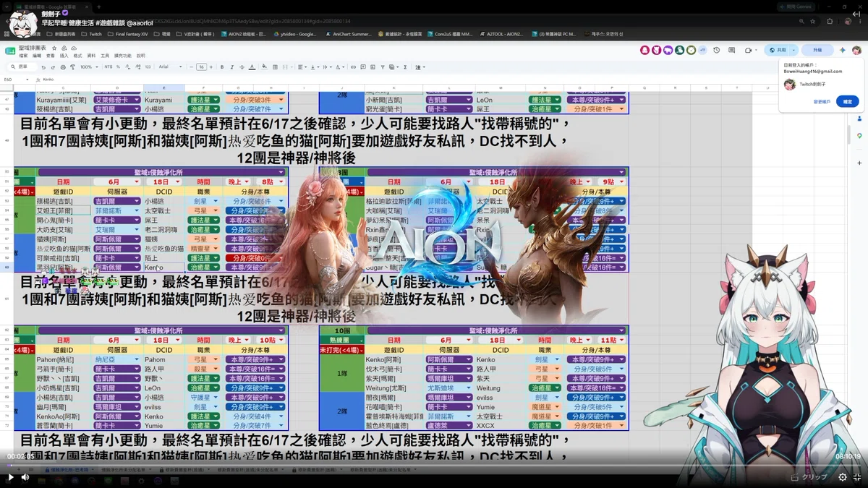This screenshot has width=868, height=488.
Task: Seek along the video progress bar
Action: 434,465
